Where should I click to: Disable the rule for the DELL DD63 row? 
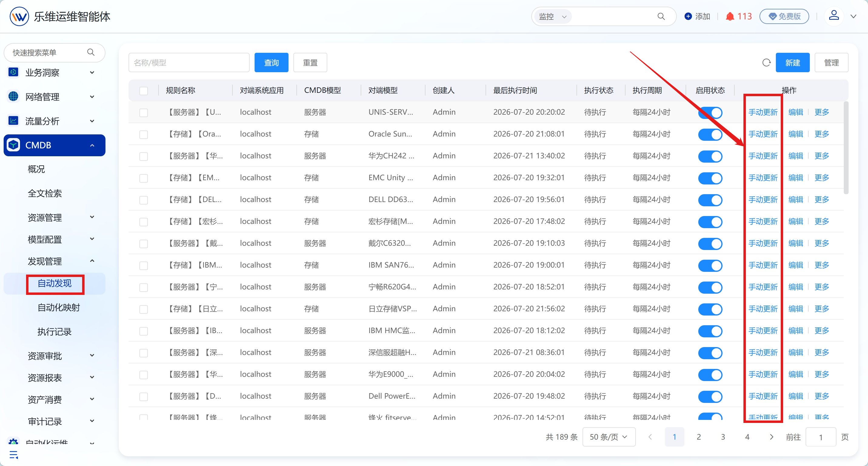710,200
